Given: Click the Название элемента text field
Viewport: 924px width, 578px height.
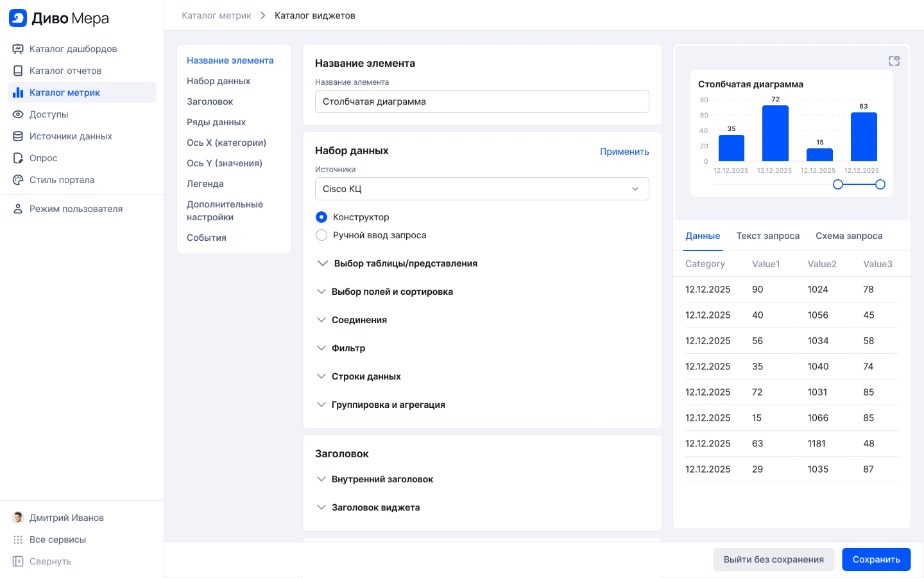Looking at the screenshot, I should coord(481,101).
